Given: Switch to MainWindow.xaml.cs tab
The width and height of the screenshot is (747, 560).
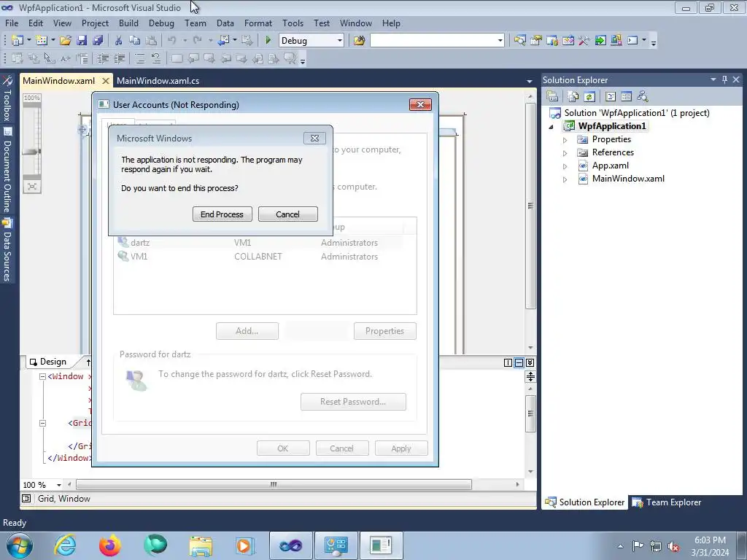Looking at the screenshot, I should pyautogui.click(x=158, y=80).
